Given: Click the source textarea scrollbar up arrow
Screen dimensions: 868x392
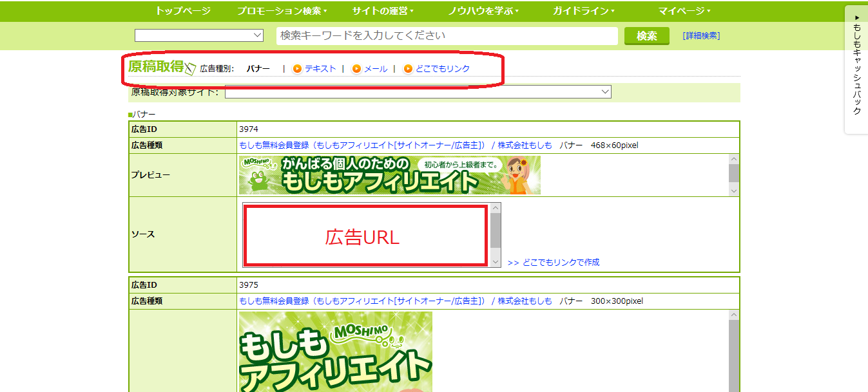Looking at the screenshot, I should coord(496,208).
